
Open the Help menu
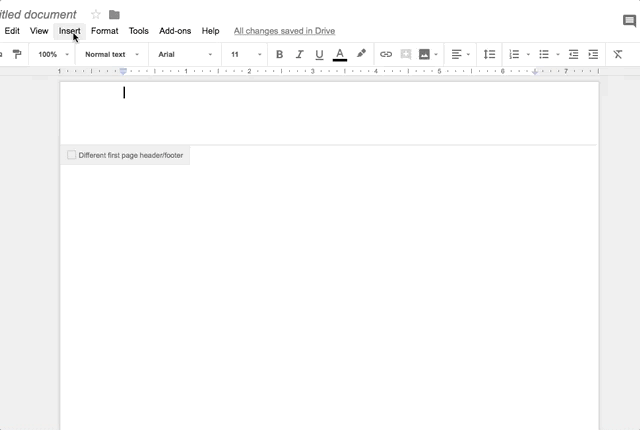210,31
